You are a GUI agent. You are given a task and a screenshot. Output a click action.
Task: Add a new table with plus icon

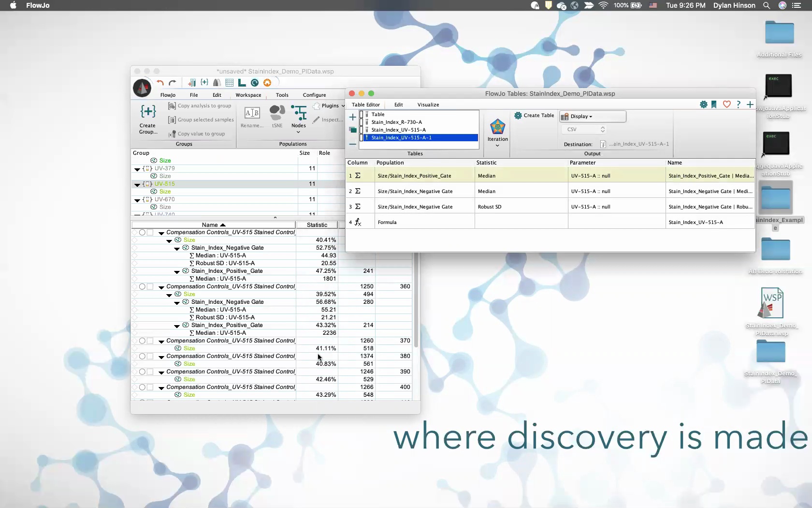pyautogui.click(x=353, y=117)
